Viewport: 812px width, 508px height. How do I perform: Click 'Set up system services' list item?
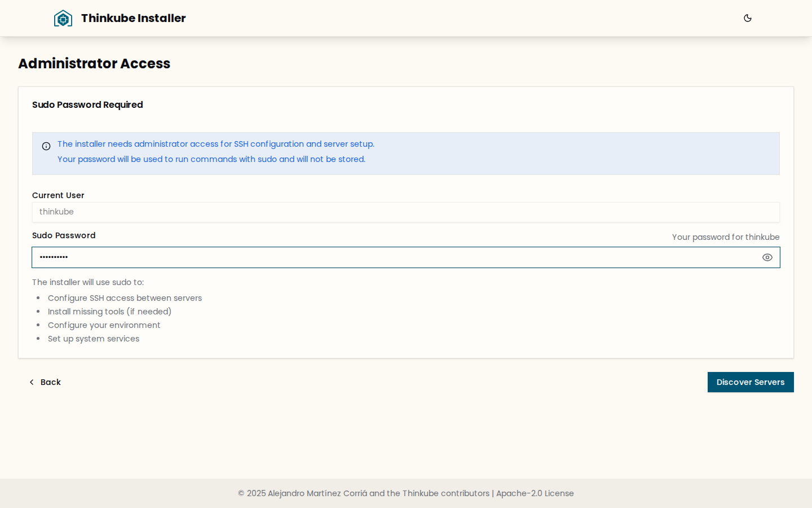click(94, 339)
